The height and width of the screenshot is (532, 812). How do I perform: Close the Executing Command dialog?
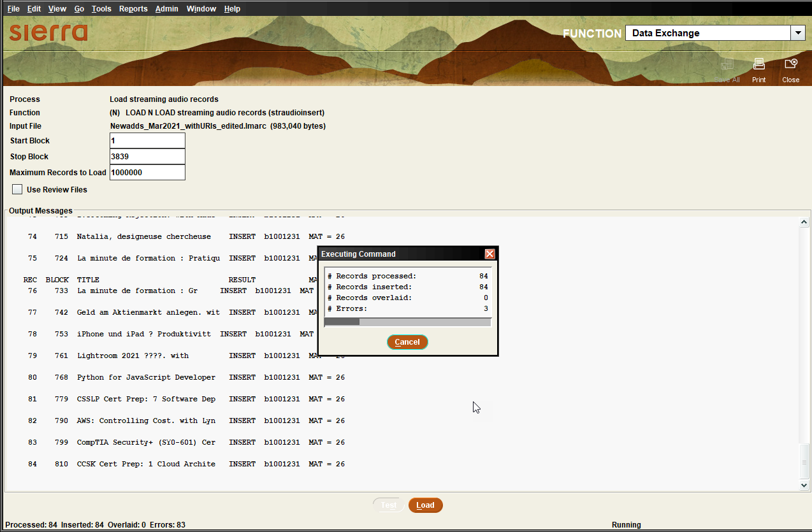tap(489, 254)
